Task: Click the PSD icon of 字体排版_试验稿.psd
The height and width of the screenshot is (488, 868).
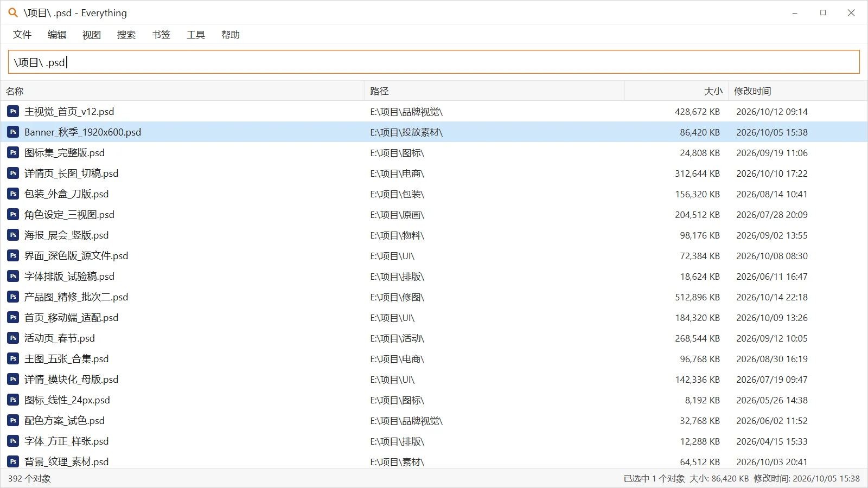Action: pos(13,277)
